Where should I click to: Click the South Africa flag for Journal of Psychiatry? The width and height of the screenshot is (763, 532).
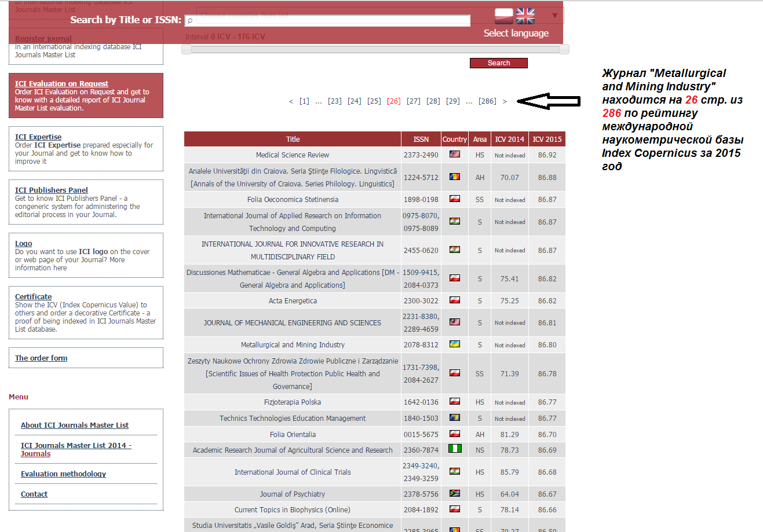455,494
